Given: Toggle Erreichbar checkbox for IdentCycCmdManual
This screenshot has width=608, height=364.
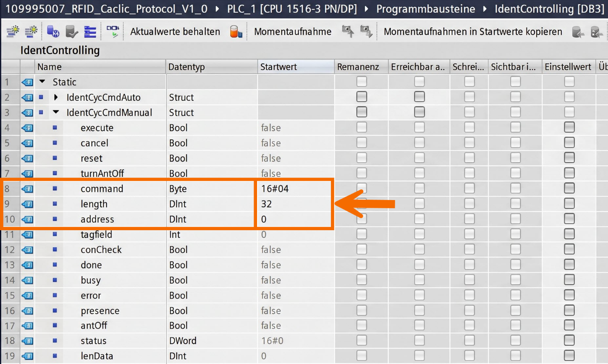Looking at the screenshot, I should coord(419,112).
